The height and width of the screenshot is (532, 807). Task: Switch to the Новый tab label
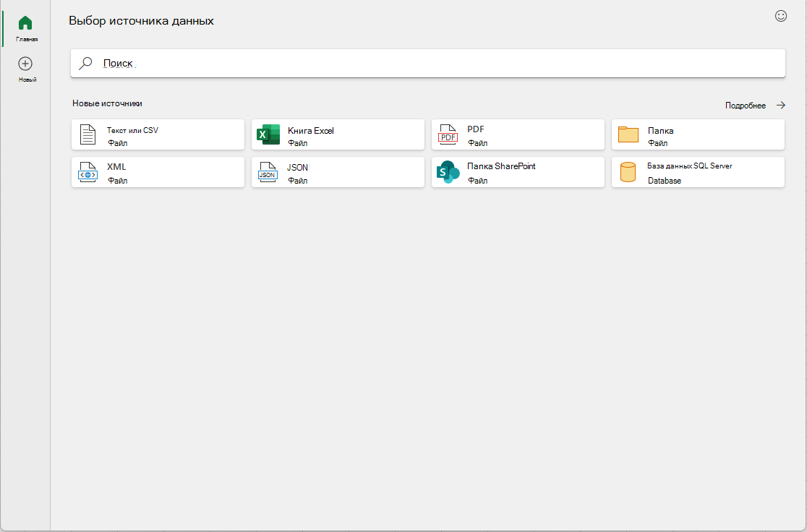pos(27,80)
